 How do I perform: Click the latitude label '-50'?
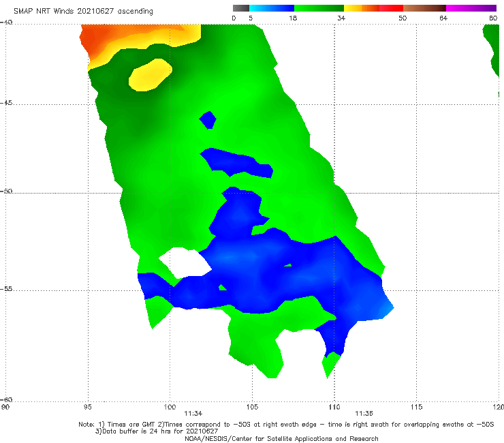6,191
